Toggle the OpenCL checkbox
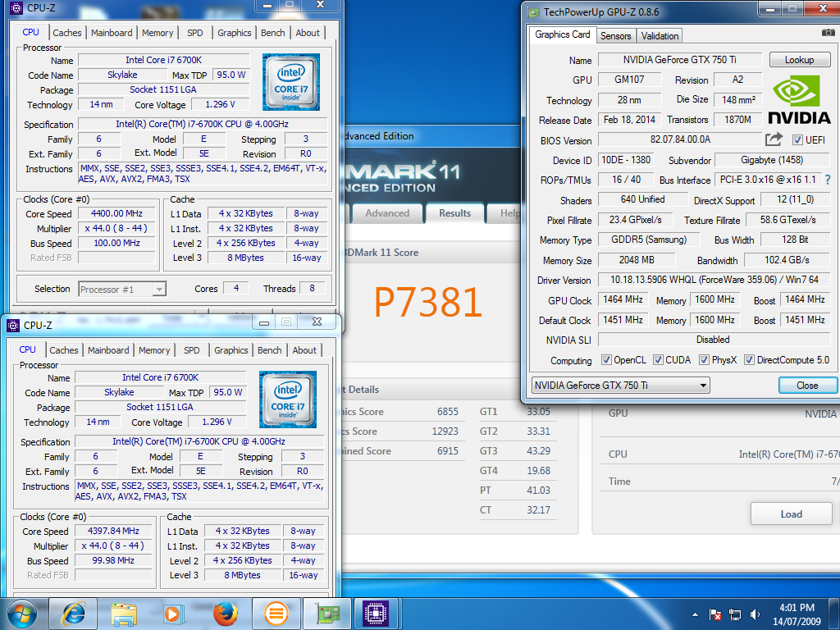Image resolution: width=840 pixels, height=630 pixels. [606, 359]
